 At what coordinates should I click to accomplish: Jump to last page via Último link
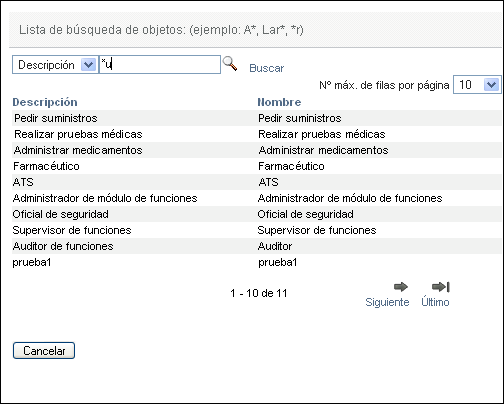435,302
